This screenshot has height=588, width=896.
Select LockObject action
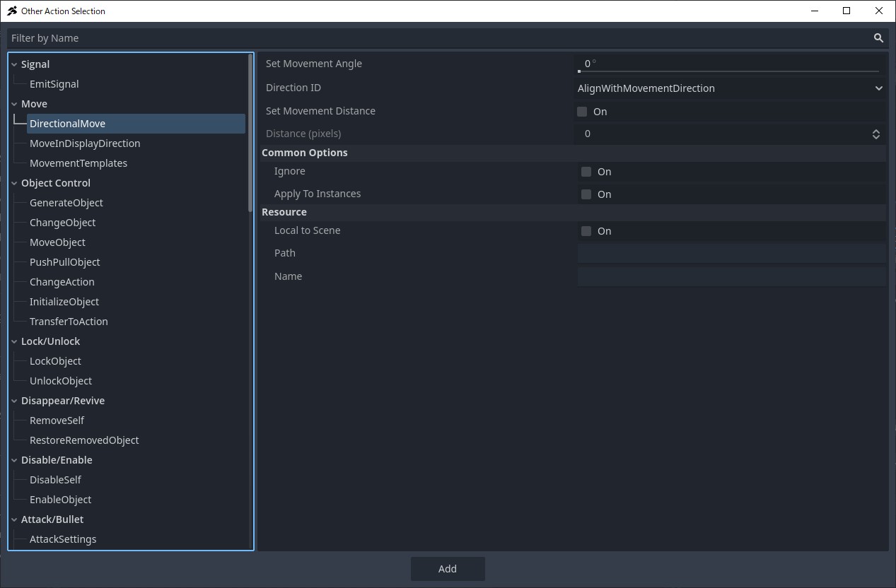[55, 361]
